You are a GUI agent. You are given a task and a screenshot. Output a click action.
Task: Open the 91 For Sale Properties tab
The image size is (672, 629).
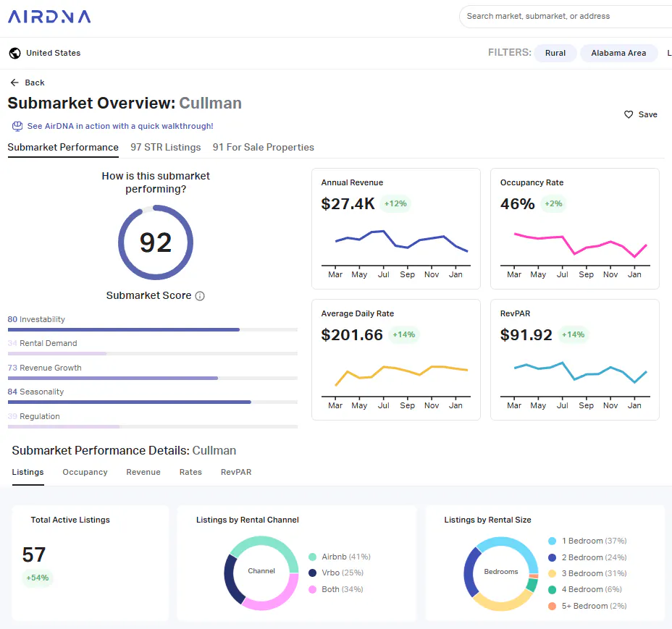click(263, 148)
